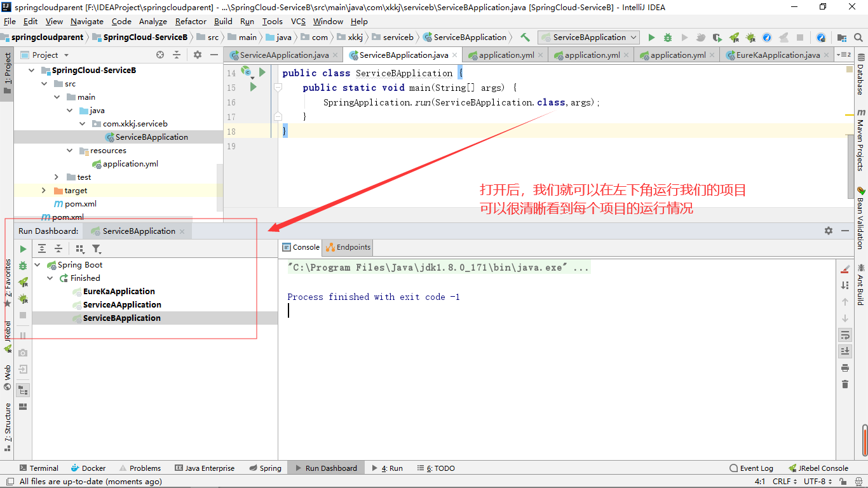
Task: Click the Project panel locate (scroll from source) icon
Action: (x=160, y=55)
